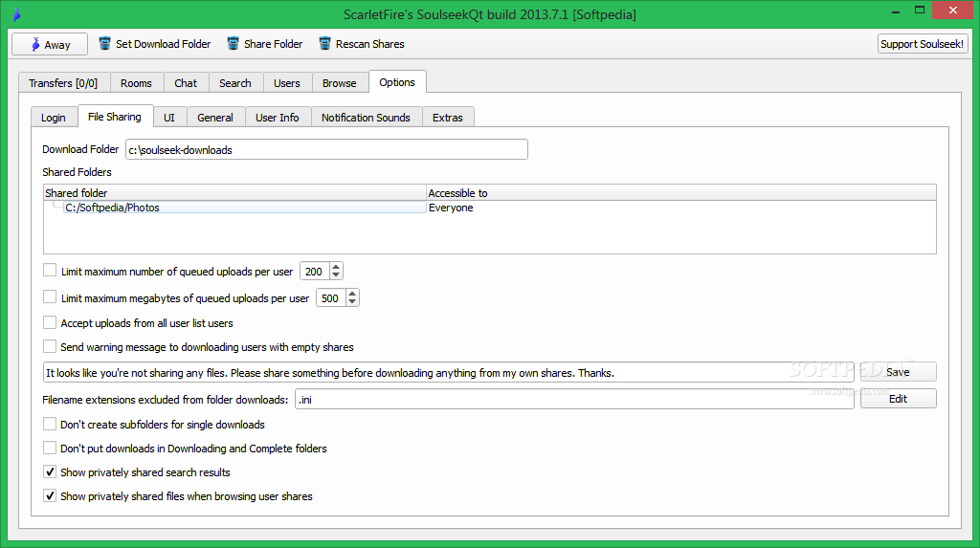This screenshot has height=548, width=980.
Task: Decrease the queued uploads count below 200
Action: tap(336, 274)
